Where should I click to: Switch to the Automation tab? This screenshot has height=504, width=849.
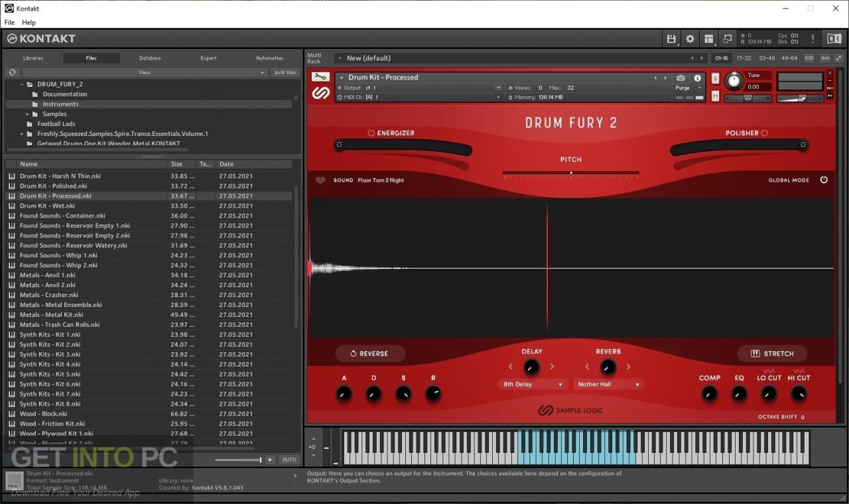click(270, 58)
